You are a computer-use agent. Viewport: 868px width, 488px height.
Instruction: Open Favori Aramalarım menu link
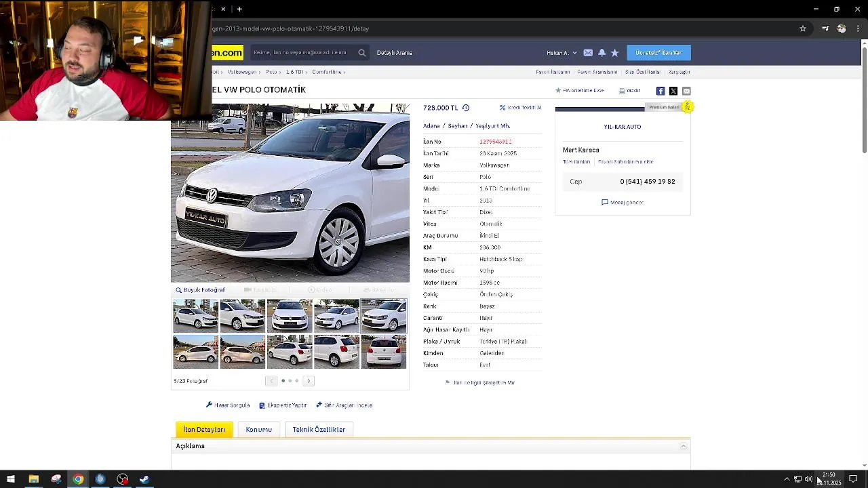(597, 72)
